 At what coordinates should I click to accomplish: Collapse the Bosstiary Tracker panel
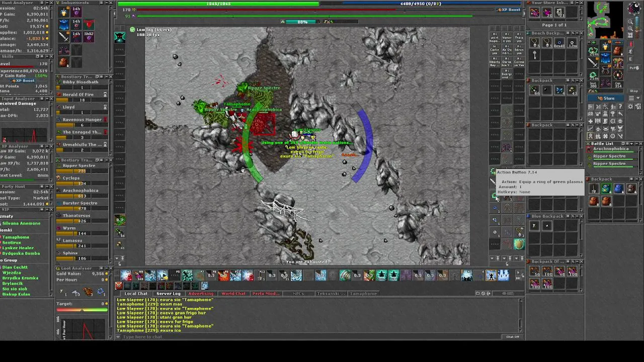point(106,77)
